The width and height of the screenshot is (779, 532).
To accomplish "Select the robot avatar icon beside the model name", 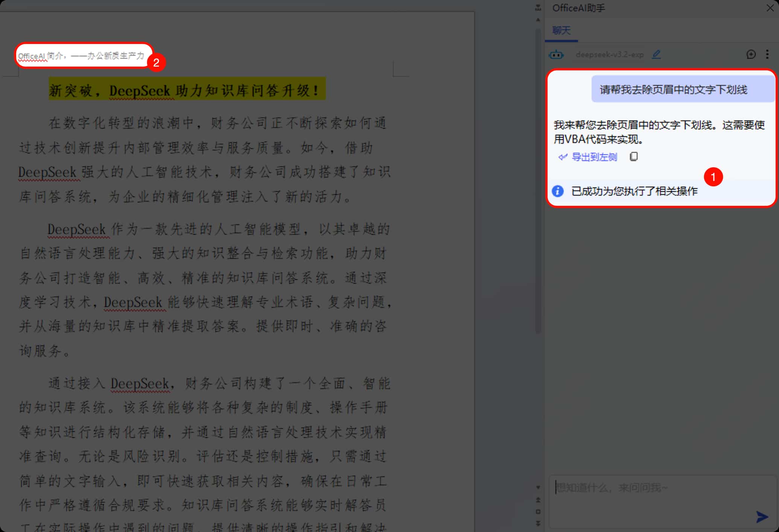I will [557, 55].
